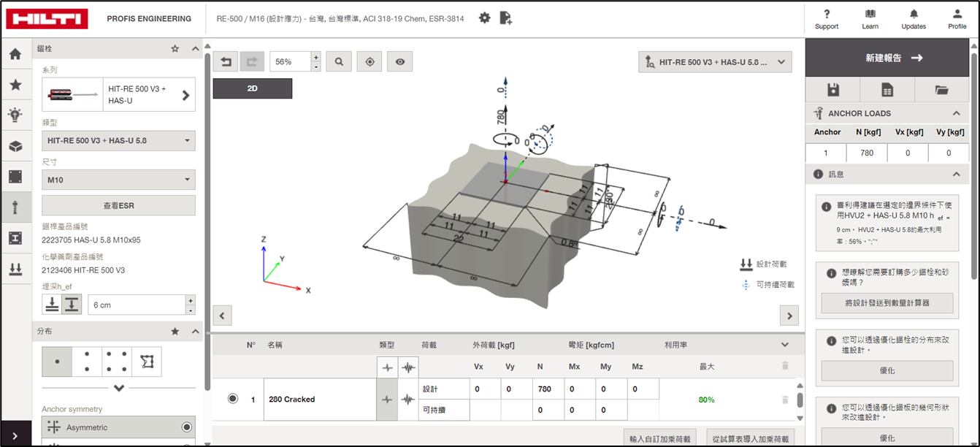Open the Learn menu
This screenshot has width=980, height=447.
pos(870,19)
